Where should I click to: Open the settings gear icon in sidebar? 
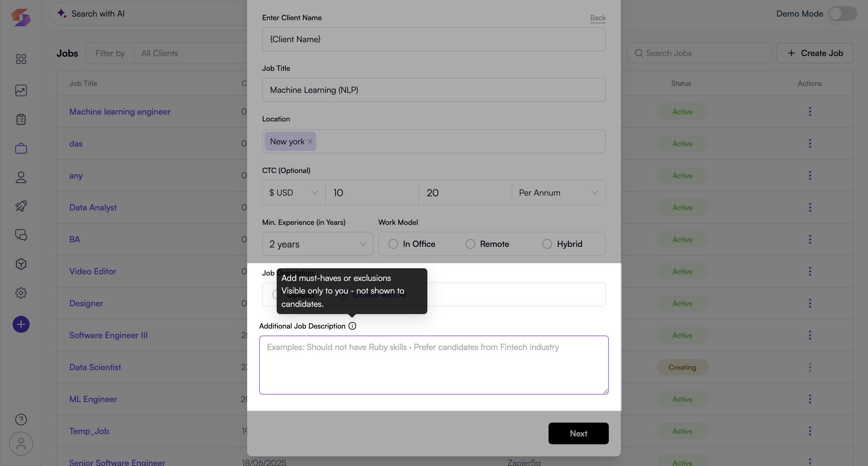[21, 293]
